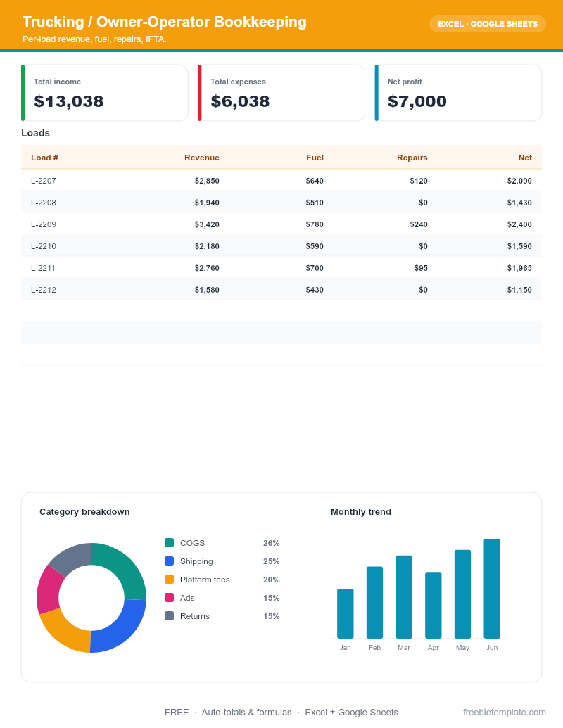Viewport: 563px width, 728px height.
Task: Click revenue value $1,580
Action: pos(207,290)
